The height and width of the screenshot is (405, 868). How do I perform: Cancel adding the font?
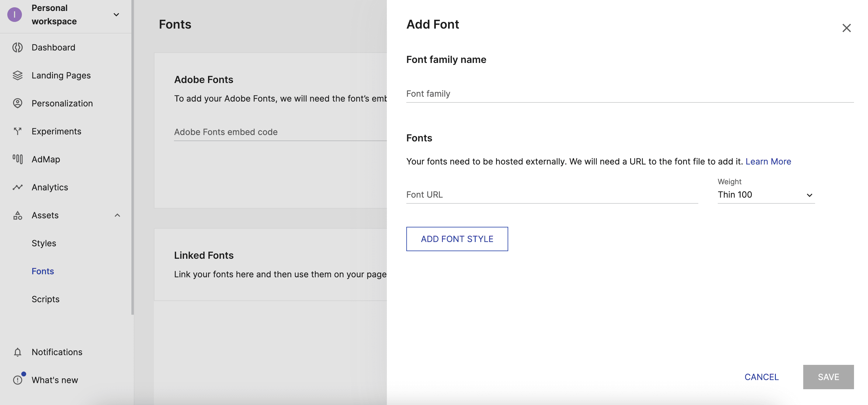point(761,377)
